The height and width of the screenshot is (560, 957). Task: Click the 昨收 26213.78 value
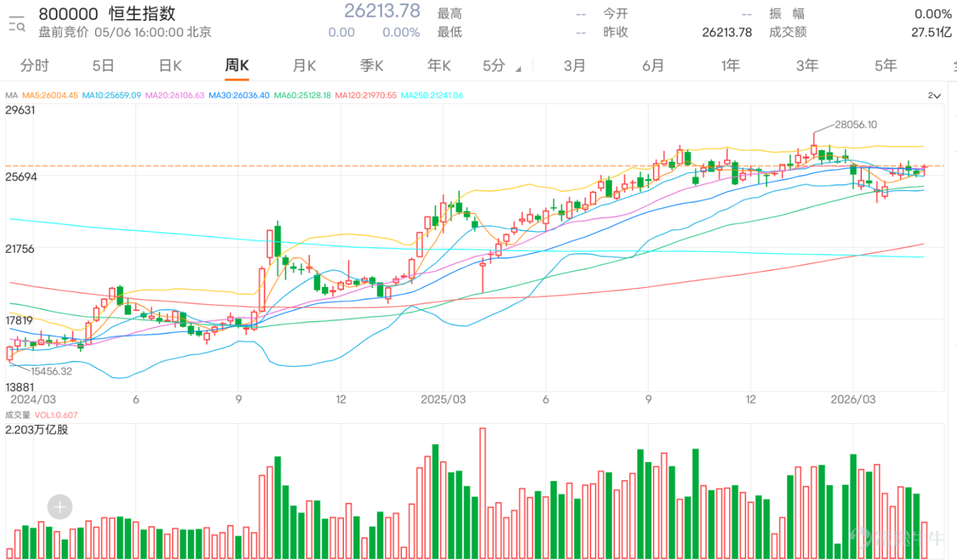(x=727, y=32)
